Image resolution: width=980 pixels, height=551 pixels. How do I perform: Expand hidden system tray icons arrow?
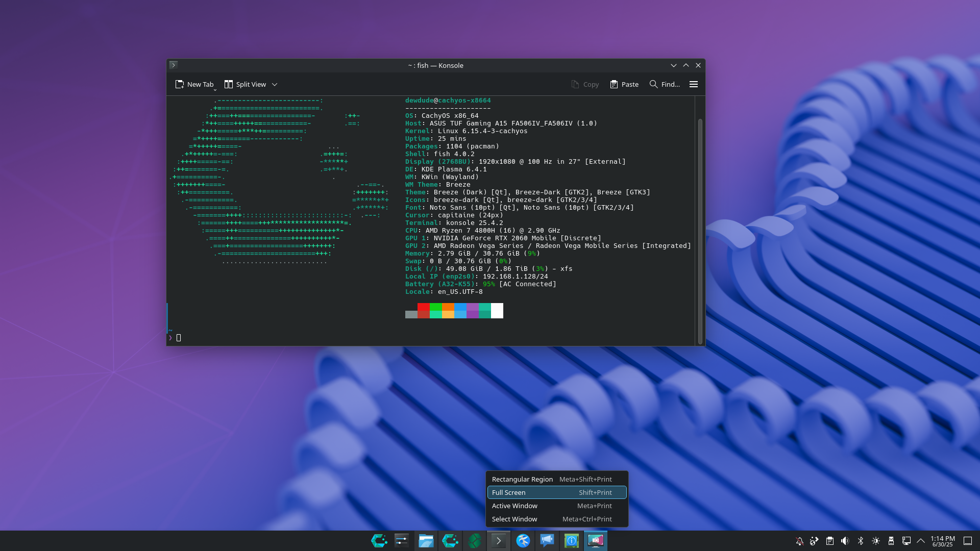click(x=921, y=541)
